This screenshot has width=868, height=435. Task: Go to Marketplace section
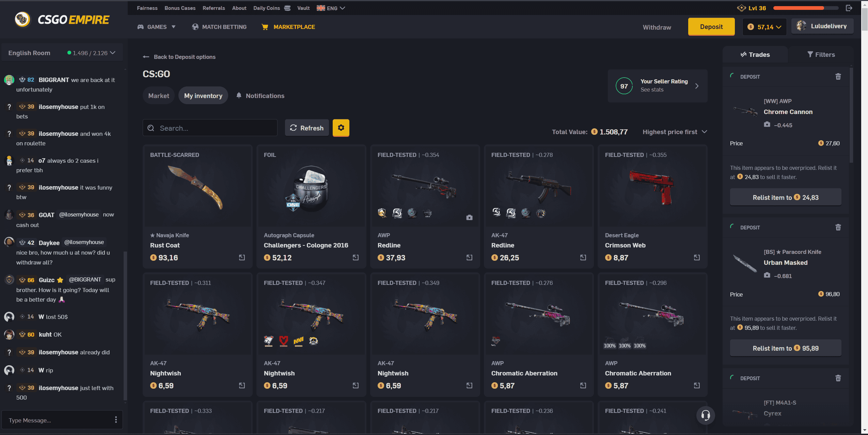pos(288,27)
